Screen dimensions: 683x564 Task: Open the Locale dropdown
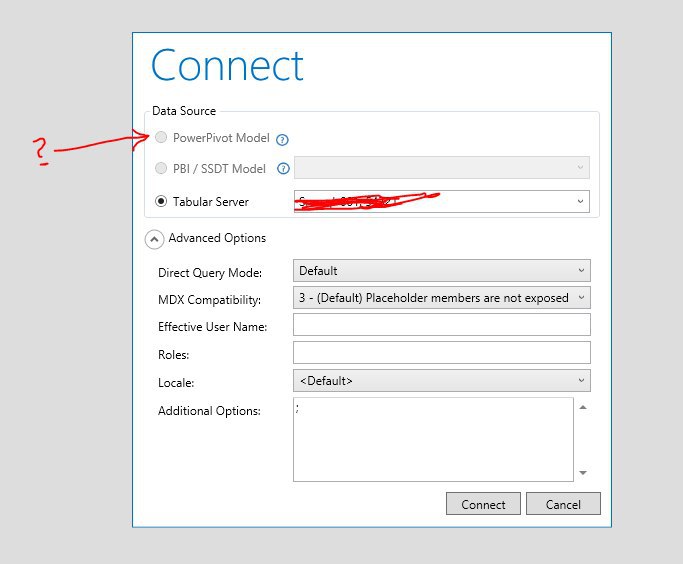[442, 381]
